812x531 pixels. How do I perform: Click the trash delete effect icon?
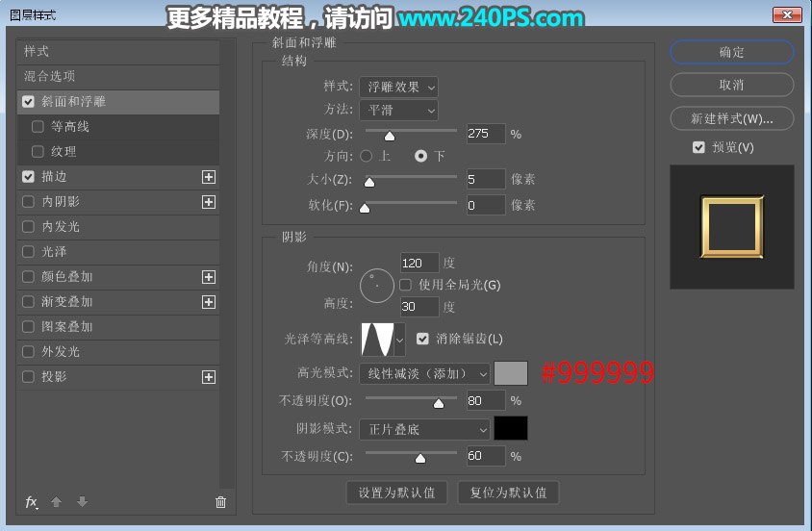click(x=220, y=502)
